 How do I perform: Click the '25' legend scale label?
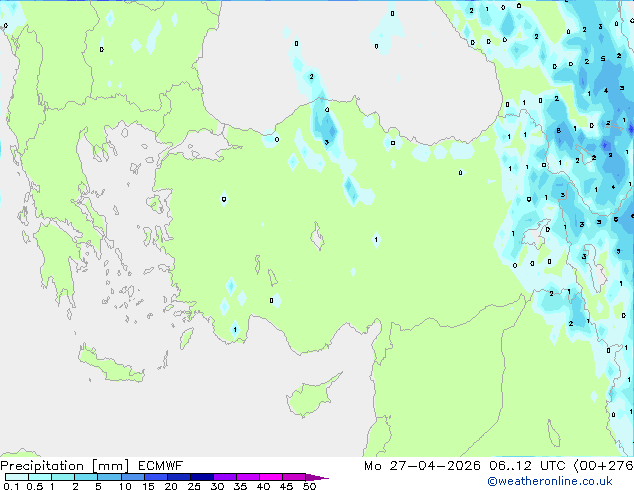[x=194, y=486]
